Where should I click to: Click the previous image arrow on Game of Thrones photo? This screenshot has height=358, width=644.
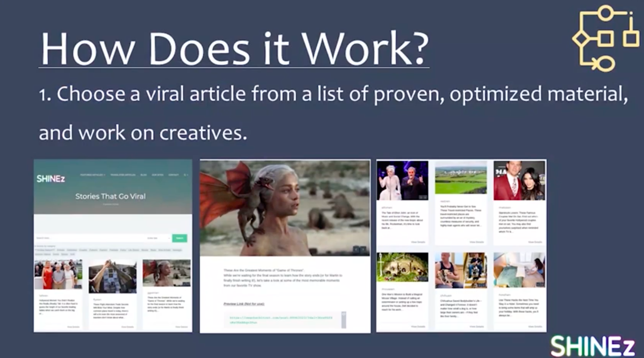click(356, 249)
